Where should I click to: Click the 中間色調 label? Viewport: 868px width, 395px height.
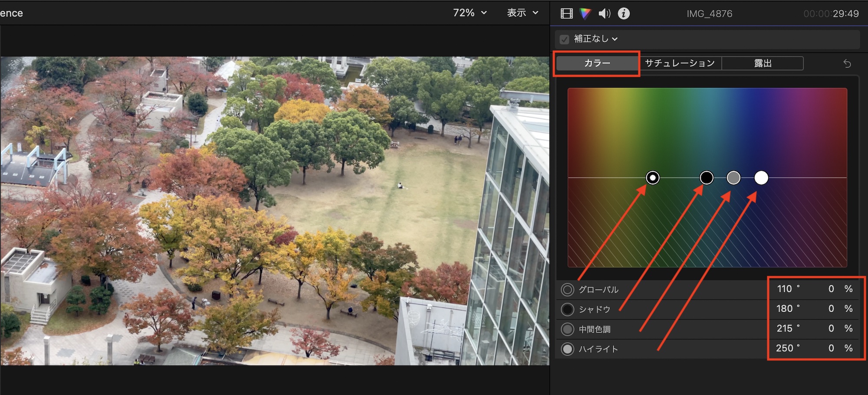coord(595,330)
